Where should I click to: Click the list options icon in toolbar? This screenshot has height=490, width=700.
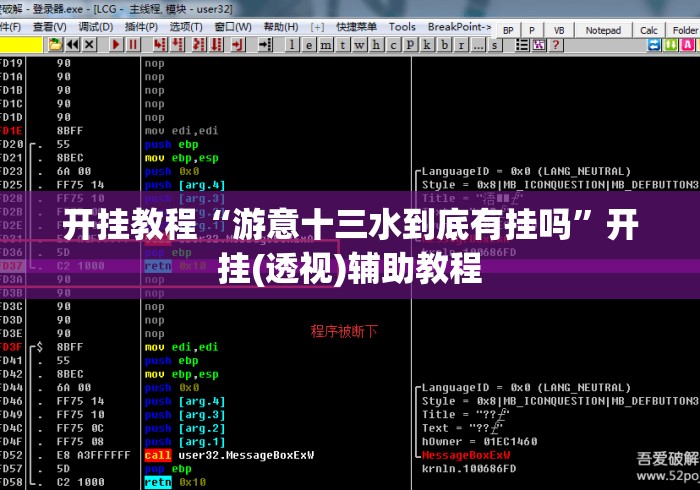coord(522,45)
